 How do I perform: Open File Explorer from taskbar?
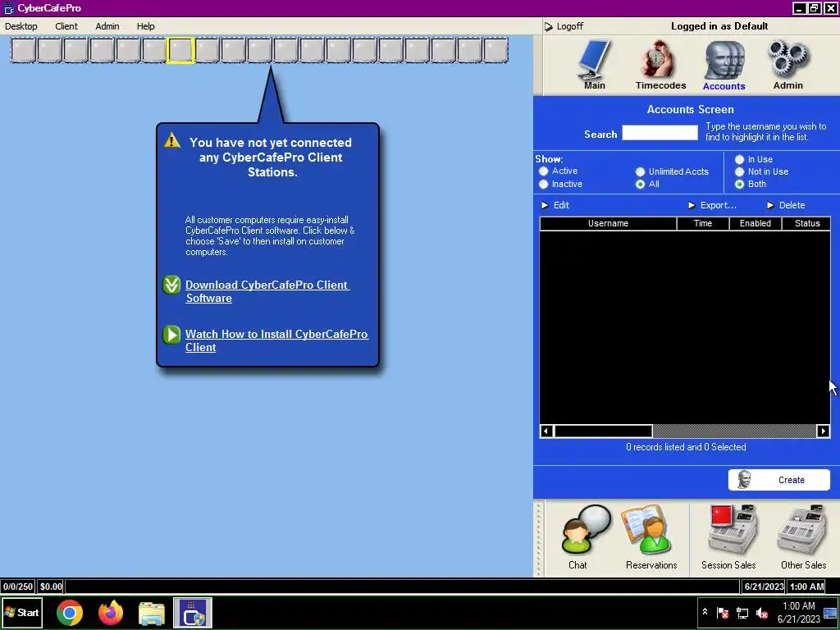pos(152,613)
